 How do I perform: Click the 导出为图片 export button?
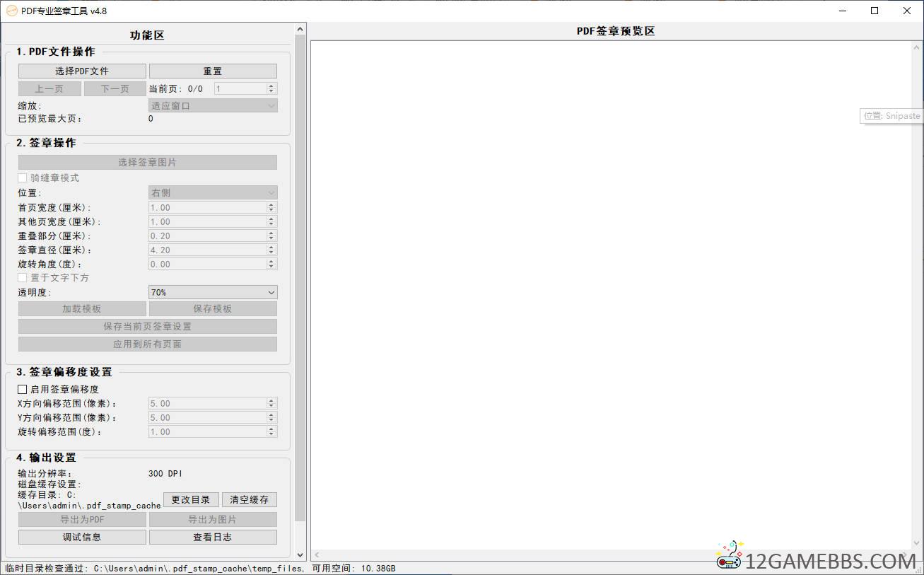212,519
